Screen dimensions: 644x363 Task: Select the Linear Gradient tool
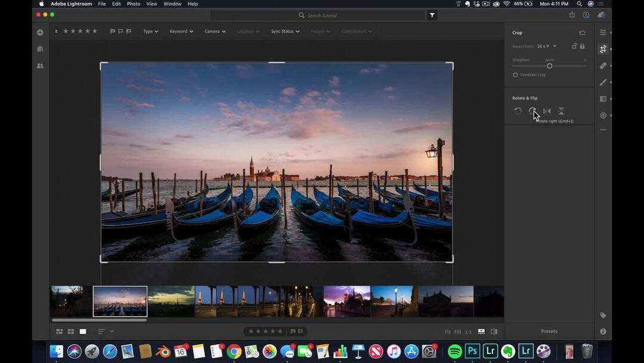coord(603,99)
